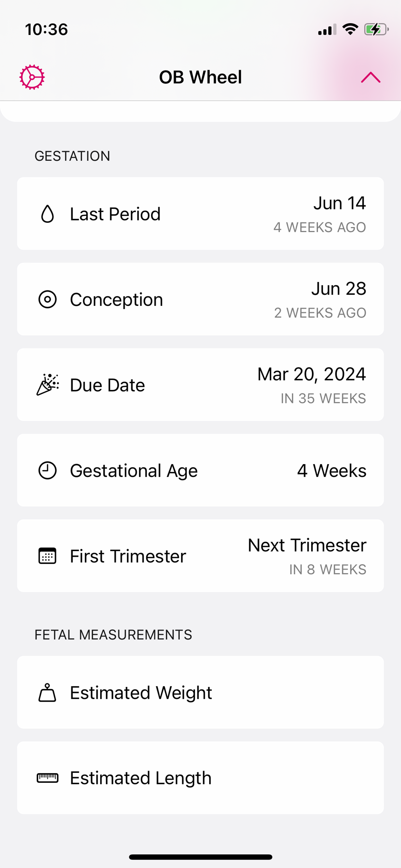Viewport: 401px width, 868px height.
Task: Tap the First Trimester calendar icon
Action: pyautogui.click(x=47, y=556)
